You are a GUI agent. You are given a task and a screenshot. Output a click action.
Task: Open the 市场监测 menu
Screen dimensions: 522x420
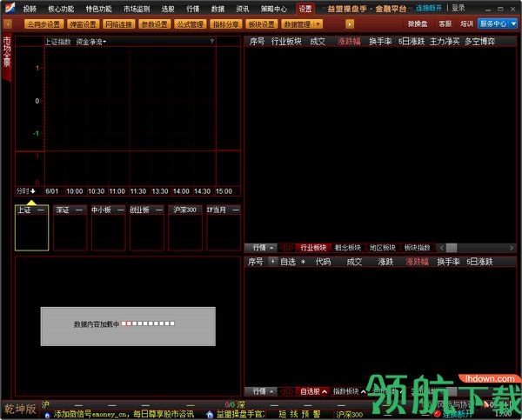click(x=137, y=9)
